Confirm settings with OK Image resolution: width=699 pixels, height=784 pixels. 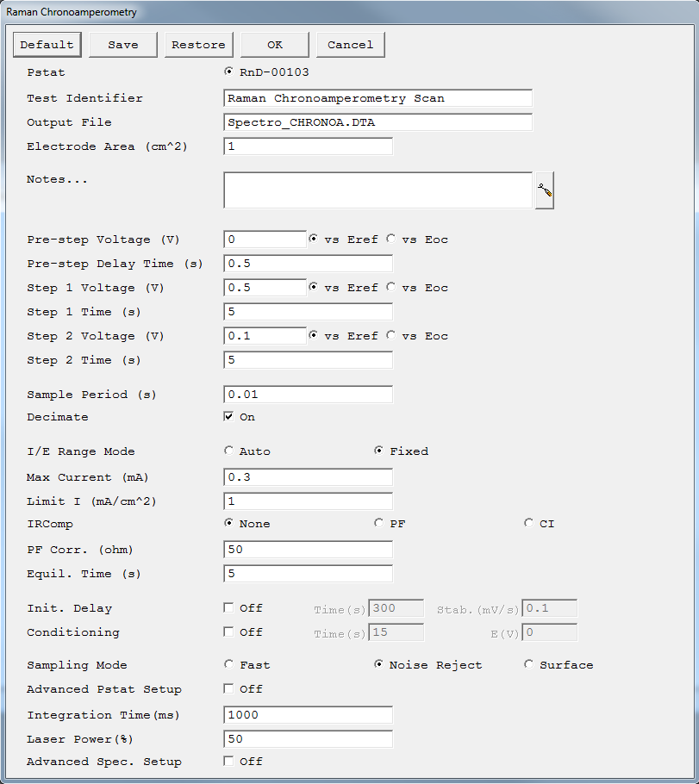275,45
